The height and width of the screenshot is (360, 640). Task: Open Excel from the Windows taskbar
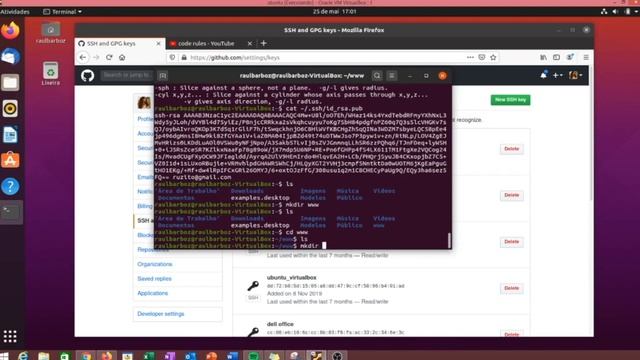(x=149, y=356)
